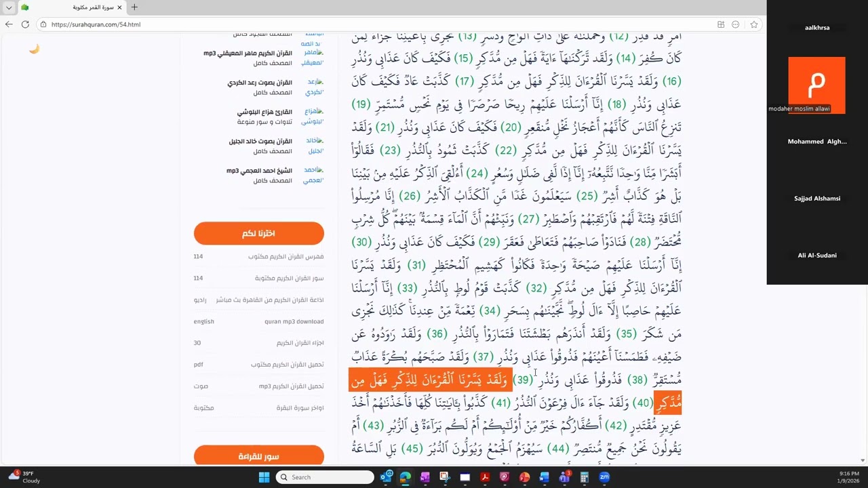Image resolution: width=868 pixels, height=488 pixels.
Task: Click verse number (17) in the surah
Action: pyautogui.click(x=465, y=82)
